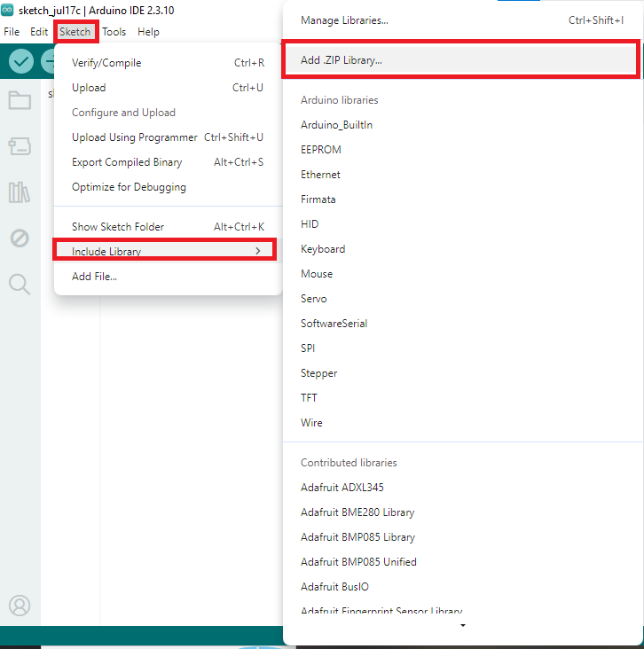Include the EEPROM library
Screen dimensions: 644x649
[x=462, y=150]
